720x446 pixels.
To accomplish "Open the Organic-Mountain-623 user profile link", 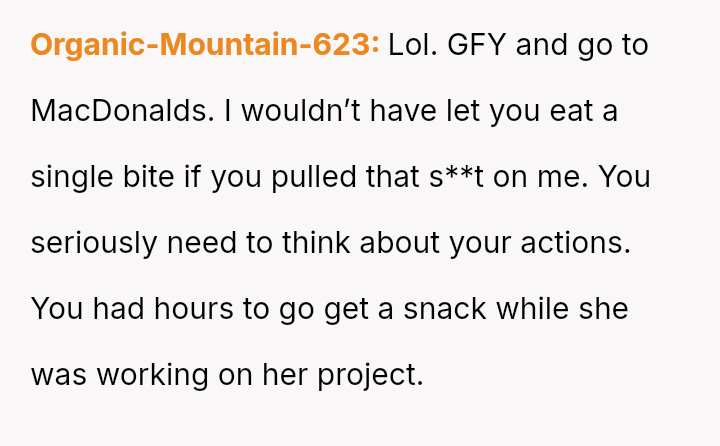I will 204,46.
